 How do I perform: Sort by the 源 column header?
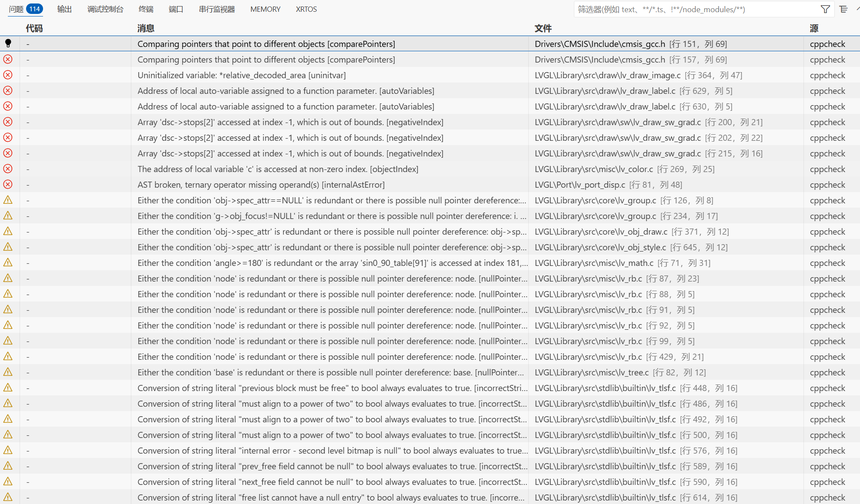tap(814, 28)
